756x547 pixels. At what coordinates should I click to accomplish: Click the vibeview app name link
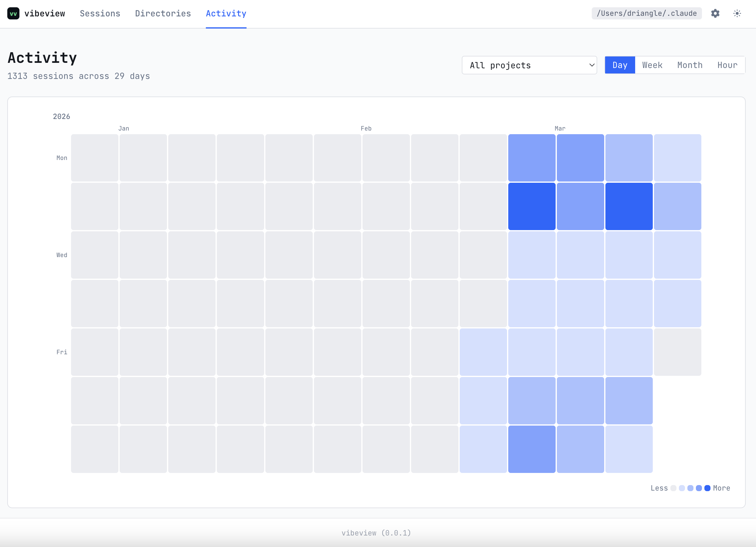[45, 13]
